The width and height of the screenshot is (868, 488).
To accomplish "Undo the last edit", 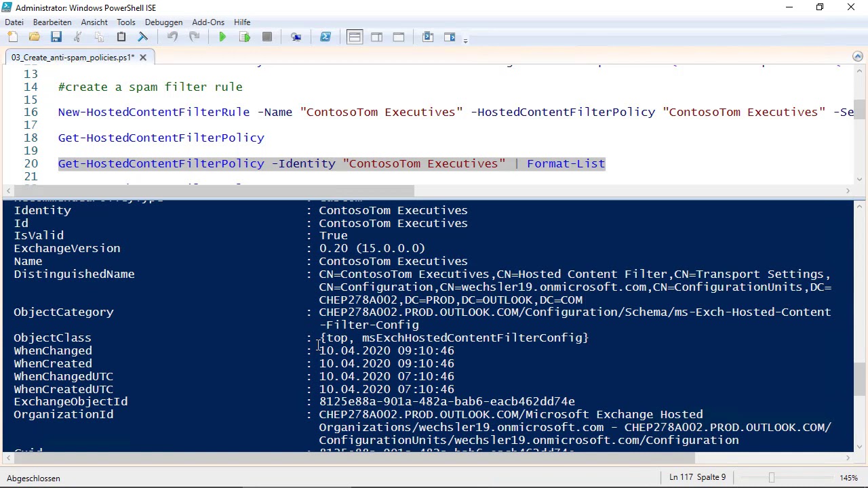I will [172, 37].
